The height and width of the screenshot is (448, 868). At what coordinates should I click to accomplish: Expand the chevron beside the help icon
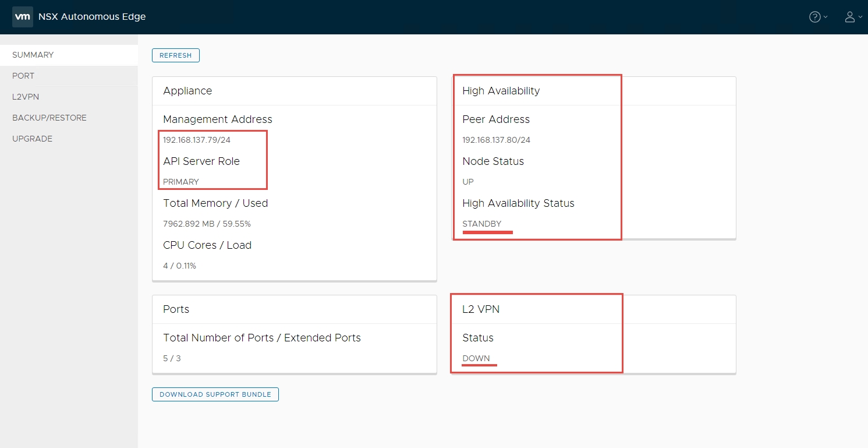[826, 17]
